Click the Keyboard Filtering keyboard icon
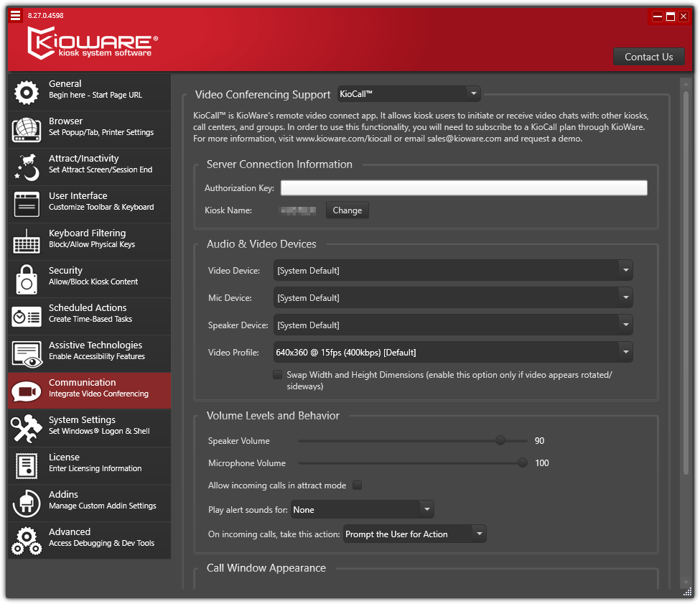700x604 pixels. pyautogui.click(x=27, y=241)
